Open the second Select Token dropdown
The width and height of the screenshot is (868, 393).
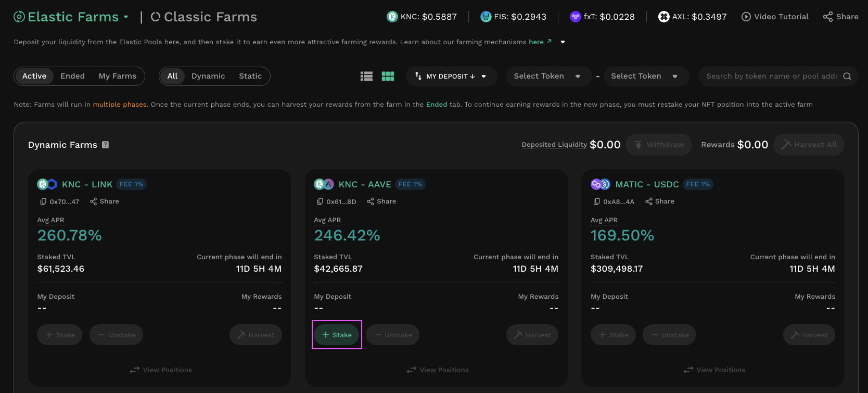(x=646, y=77)
